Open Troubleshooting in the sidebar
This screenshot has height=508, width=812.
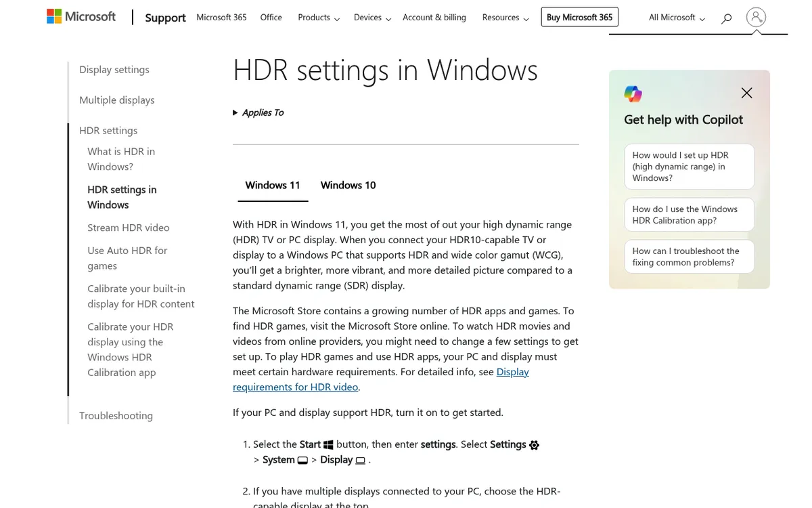coord(116,416)
